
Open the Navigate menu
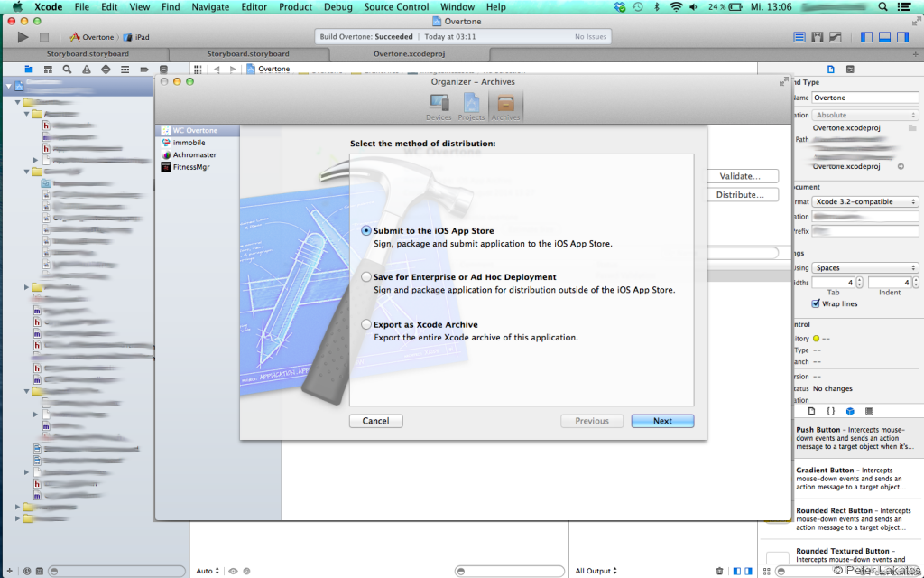coord(210,7)
